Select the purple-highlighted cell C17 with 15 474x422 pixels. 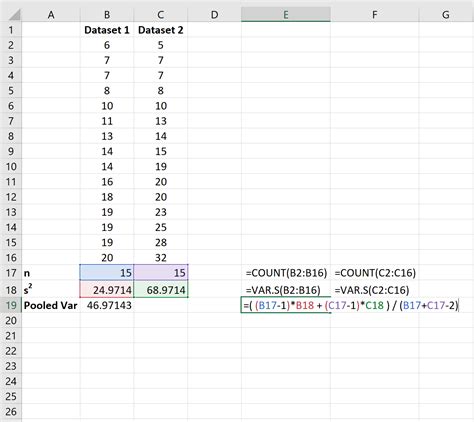point(161,273)
